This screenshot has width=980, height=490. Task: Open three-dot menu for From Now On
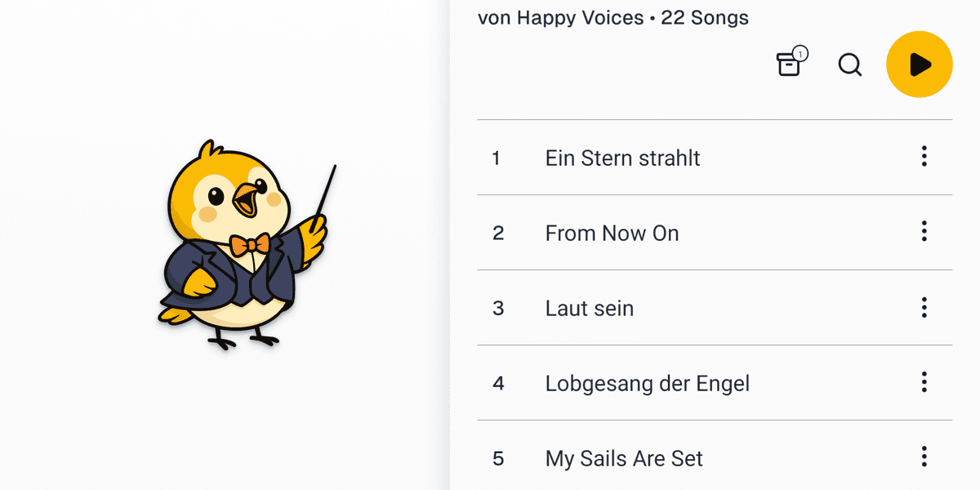(924, 232)
